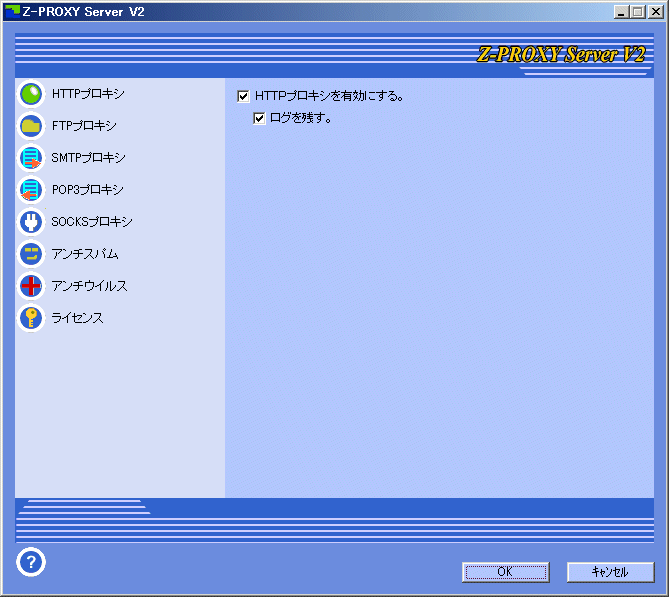This screenshot has height=597, width=669.
Task: Click the POP3プロキシ incoming mail icon
Action: point(31,190)
